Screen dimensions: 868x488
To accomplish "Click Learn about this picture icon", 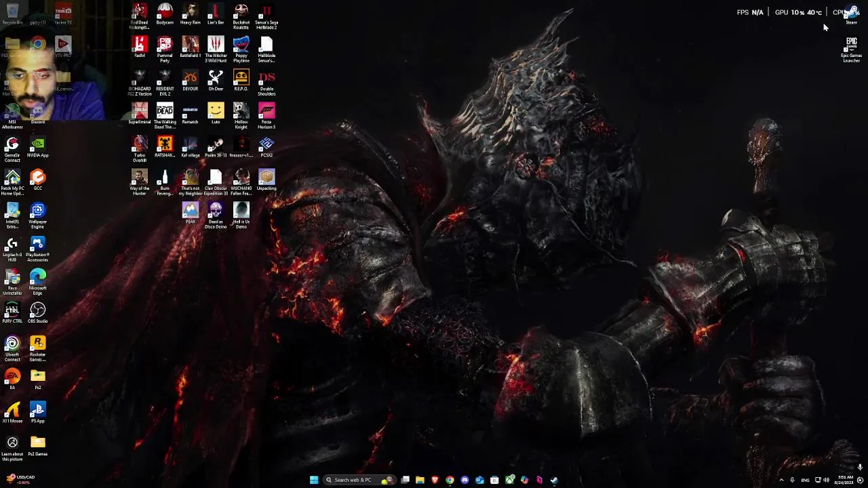I will (x=12, y=448).
